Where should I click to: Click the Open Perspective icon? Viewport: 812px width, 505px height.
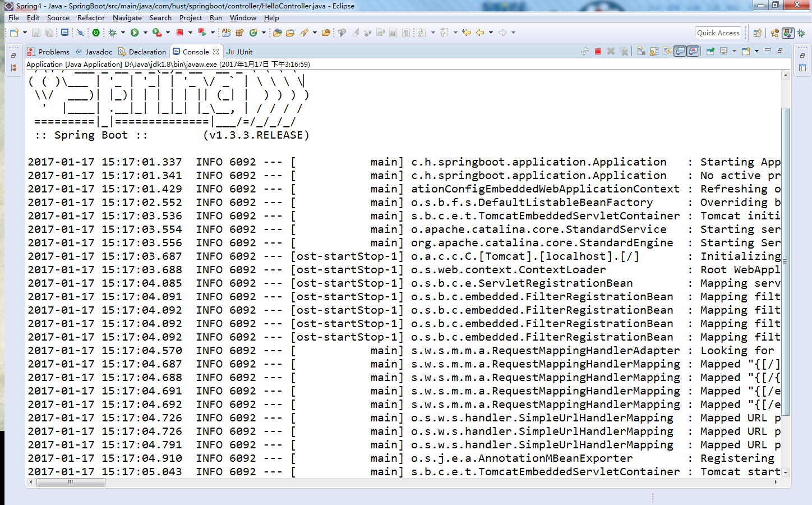757,33
